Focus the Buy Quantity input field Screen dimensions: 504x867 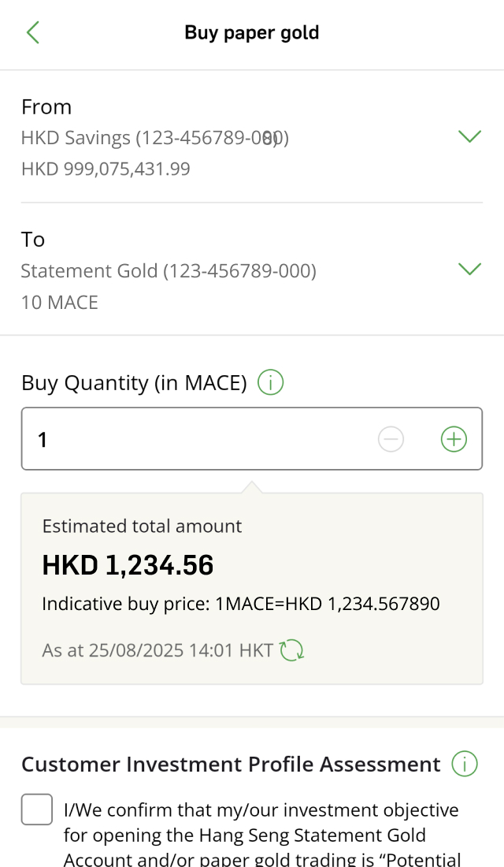pos(197,439)
